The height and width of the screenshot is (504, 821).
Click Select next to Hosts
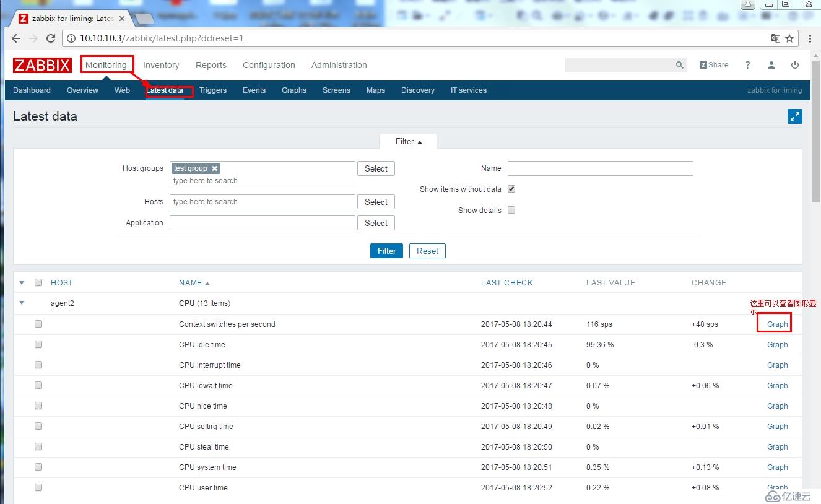click(376, 202)
